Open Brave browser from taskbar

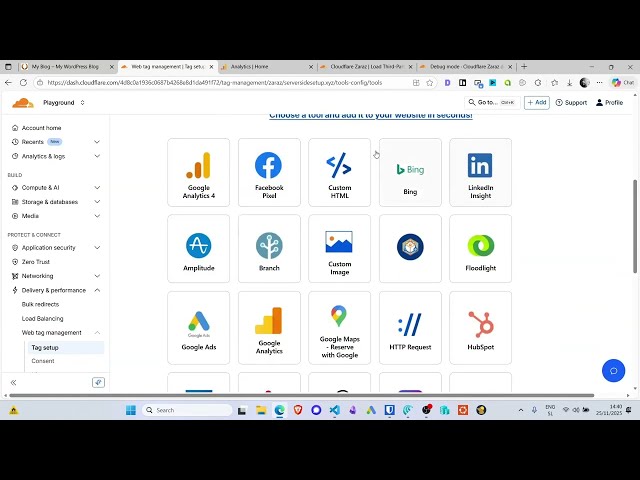click(298, 410)
